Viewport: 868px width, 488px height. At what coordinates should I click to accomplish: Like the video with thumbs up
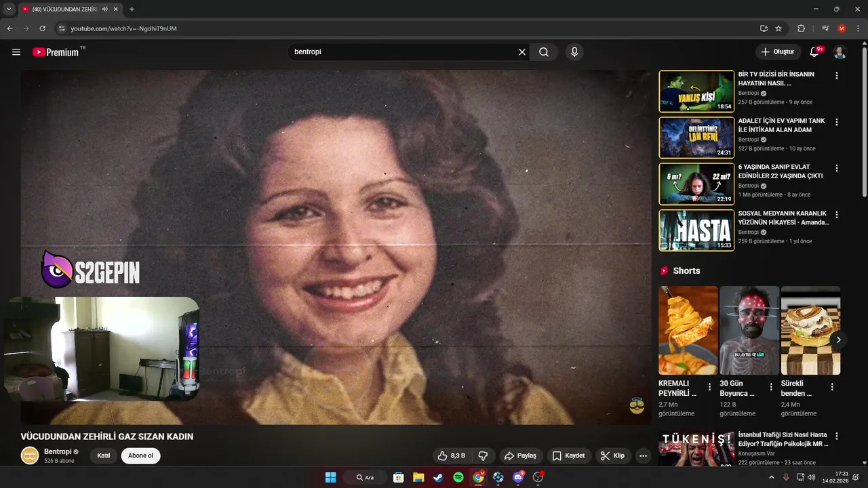[452, 455]
